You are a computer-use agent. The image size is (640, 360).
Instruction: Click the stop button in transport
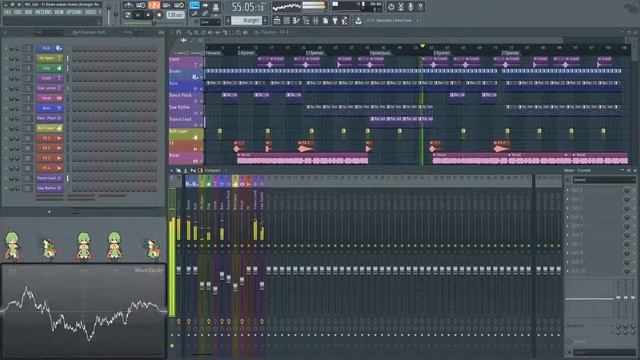pyautogui.click(x=148, y=16)
